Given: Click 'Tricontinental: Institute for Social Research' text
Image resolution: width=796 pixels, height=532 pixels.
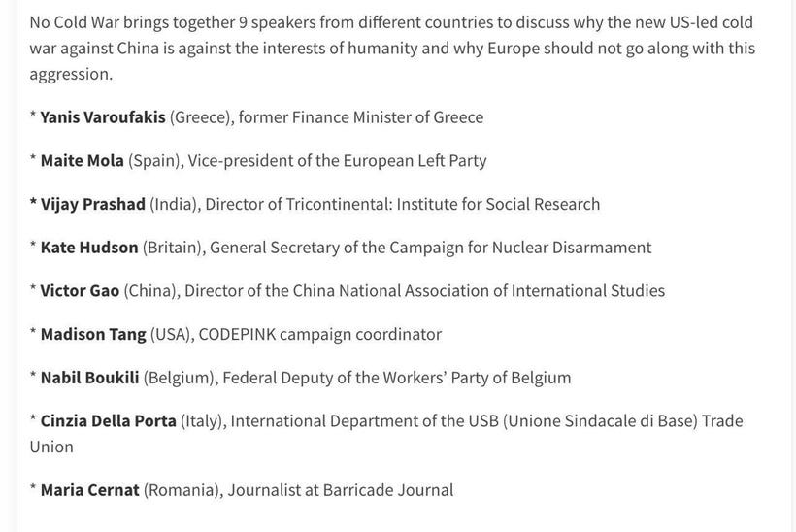Looking at the screenshot, I should point(443,204).
